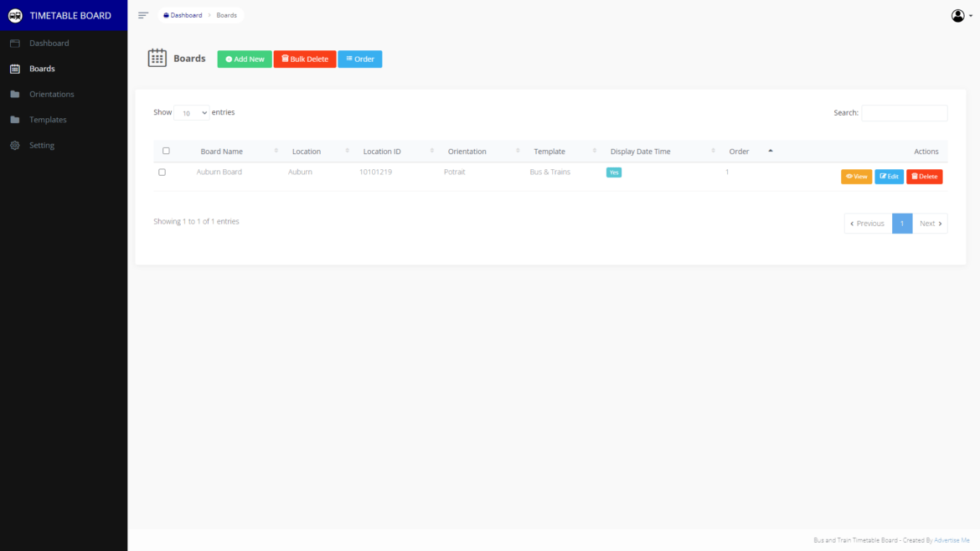Click inside the Search input field
Viewport: 980px width, 551px height.
pyautogui.click(x=905, y=112)
